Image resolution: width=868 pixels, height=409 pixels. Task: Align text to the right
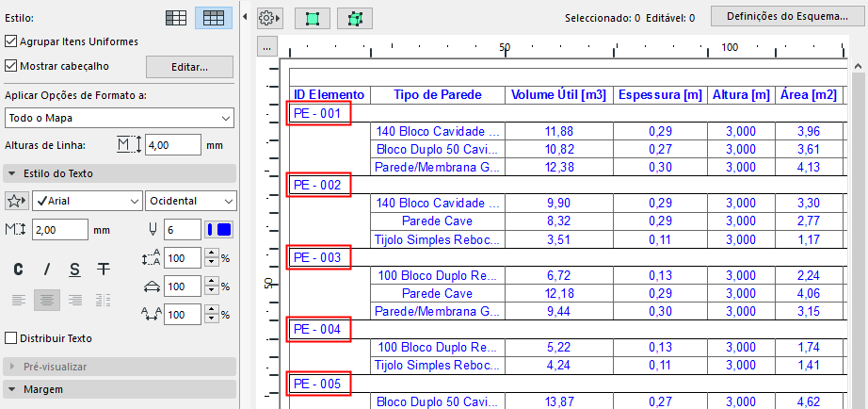(x=74, y=301)
